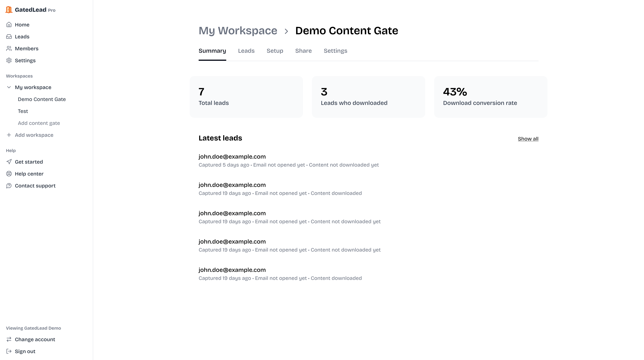Image resolution: width=644 pixels, height=360 pixels.
Task: Click the Sign out exit icon
Action: (9, 351)
